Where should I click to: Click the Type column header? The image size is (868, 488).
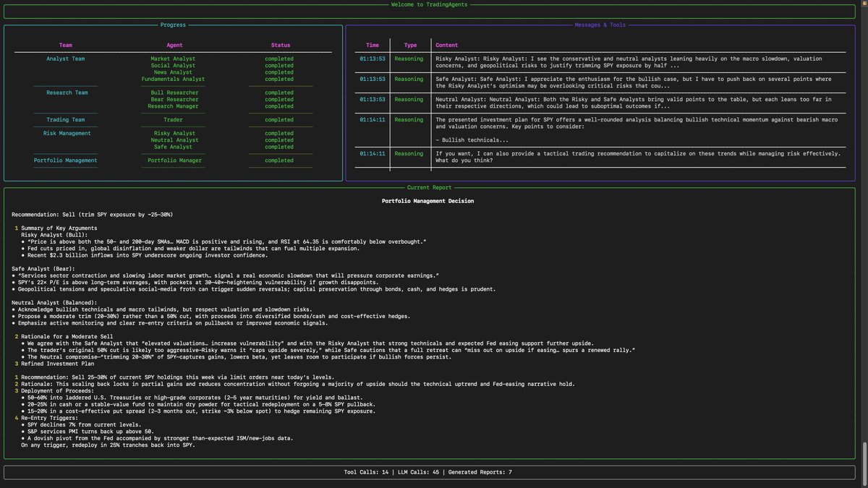point(410,46)
